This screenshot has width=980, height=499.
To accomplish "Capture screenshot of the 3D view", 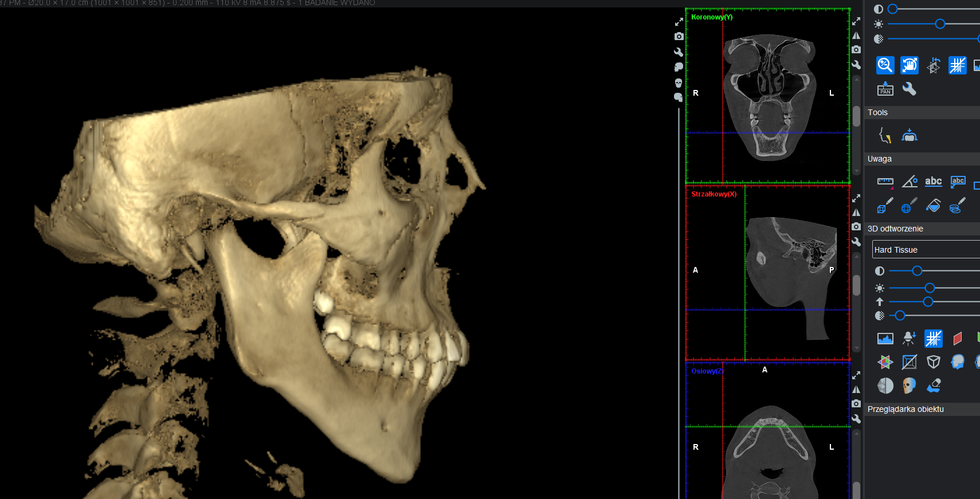I will click(679, 37).
